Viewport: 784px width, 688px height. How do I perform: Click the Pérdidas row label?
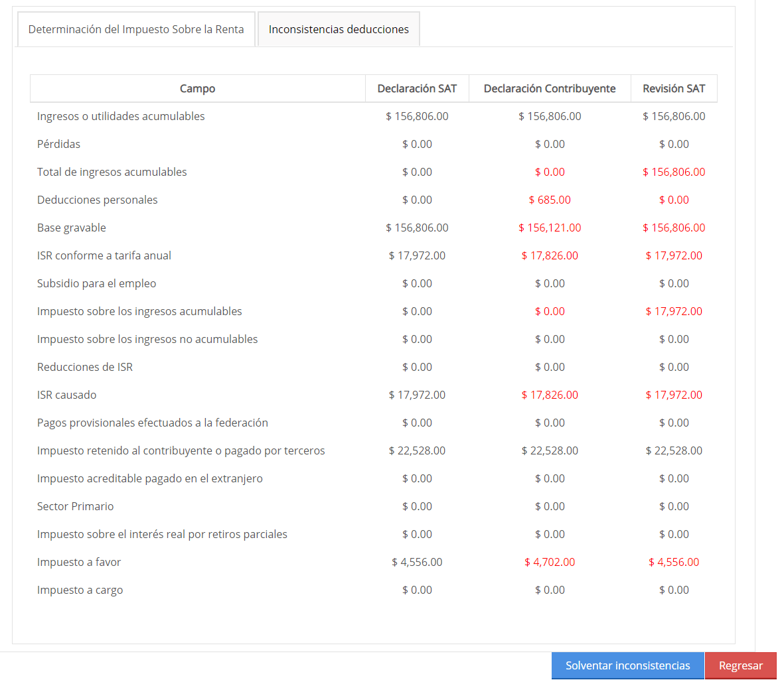[x=58, y=144]
